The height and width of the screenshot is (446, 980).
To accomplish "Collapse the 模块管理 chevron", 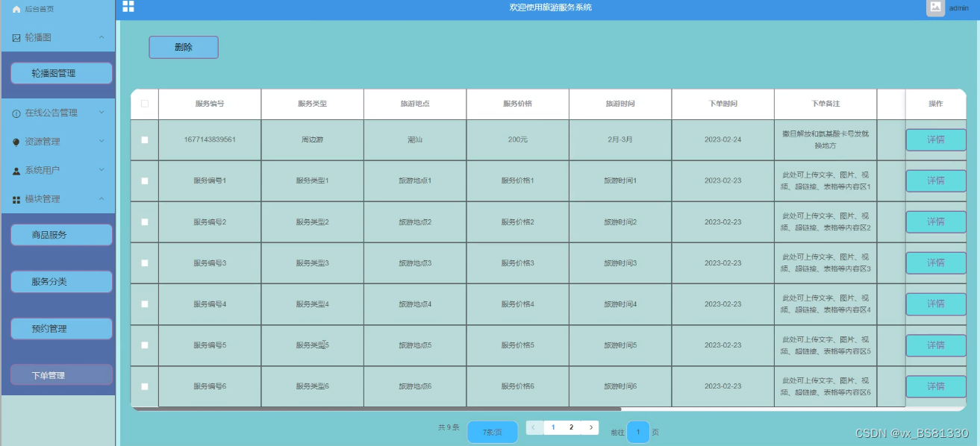I will [102, 199].
